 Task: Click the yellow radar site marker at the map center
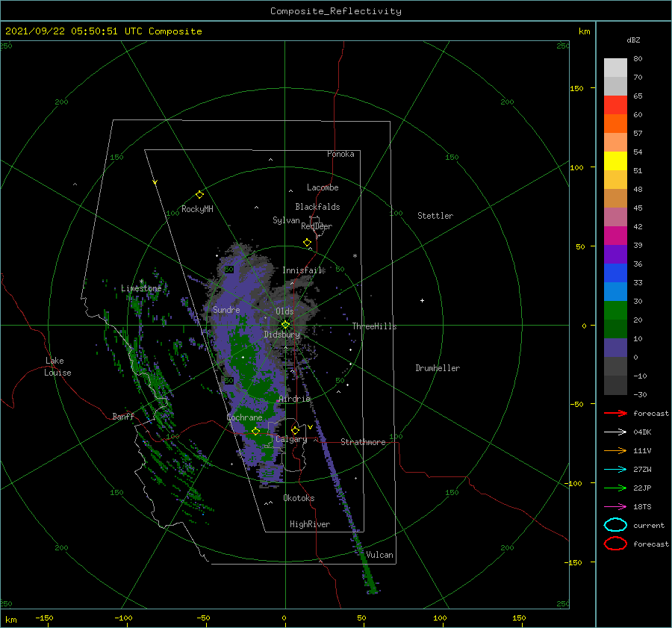[285, 325]
